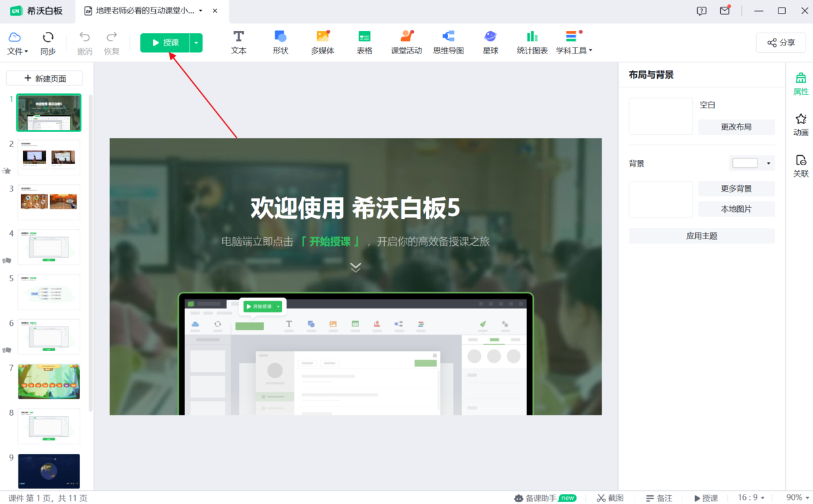Select slide thumbnail 3

[x=49, y=202]
